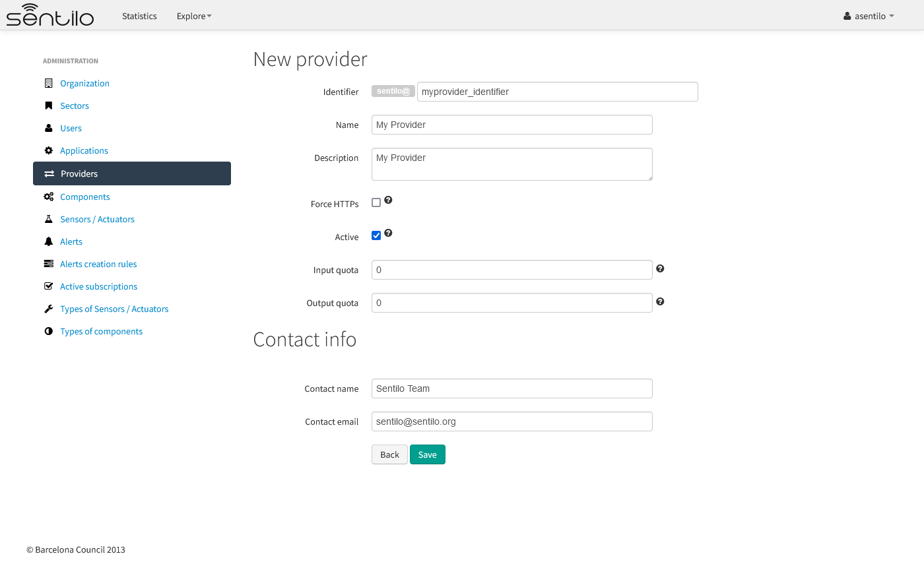Click the Sectors bookmark icon
Viewport: 924px width, 587px height.
point(48,106)
